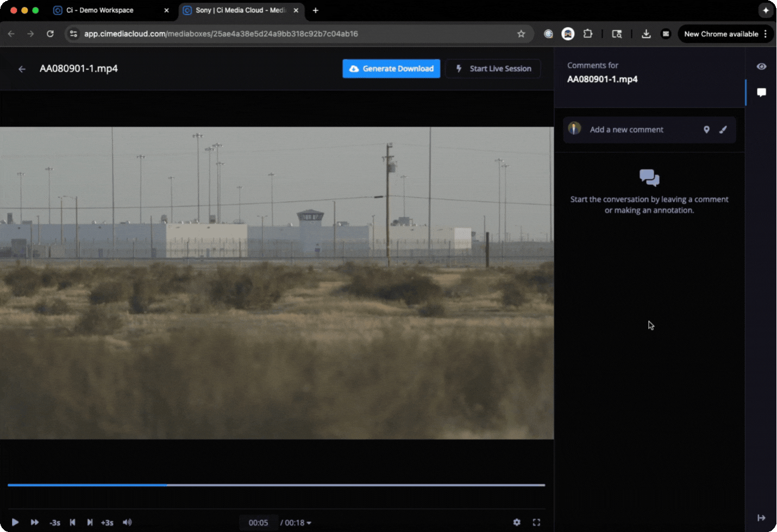Open player settings gear

[517, 522]
